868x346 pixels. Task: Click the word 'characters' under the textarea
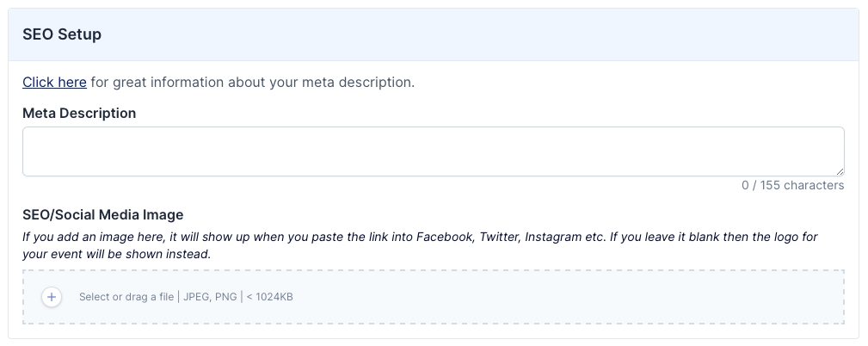pyautogui.click(x=814, y=185)
